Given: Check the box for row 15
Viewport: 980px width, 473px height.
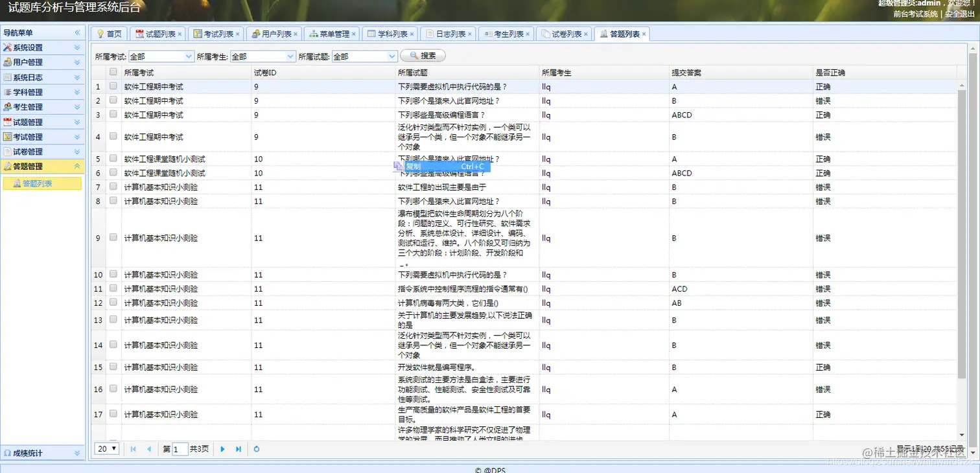Looking at the screenshot, I should pyautogui.click(x=113, y=366).
